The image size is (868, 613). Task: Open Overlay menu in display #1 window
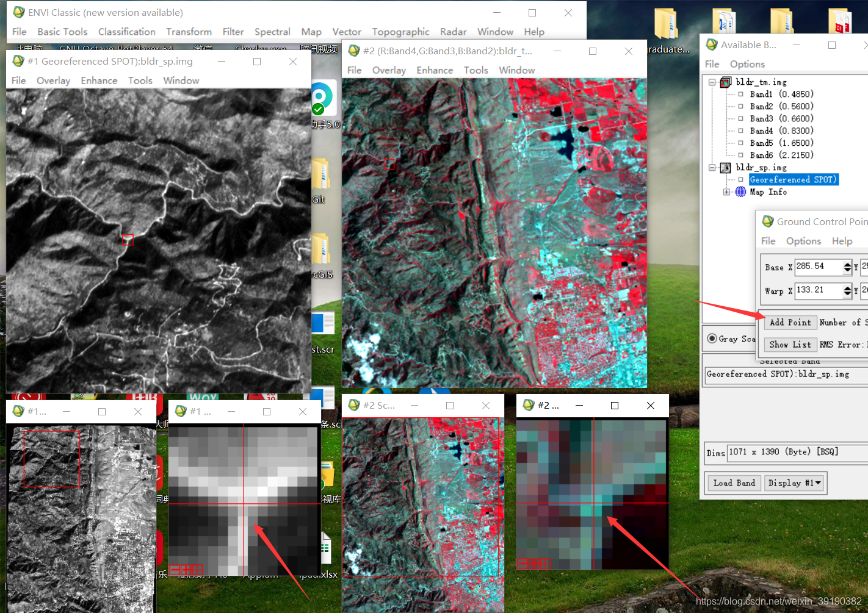coord(53,81)
